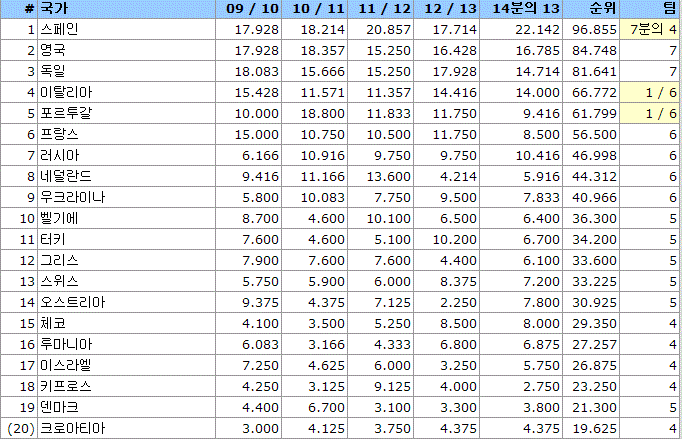Image resolution: width=682 pixels, height=439 pixels.
Task: Select the 루마니아 country cell
Action: click(126, 344)
